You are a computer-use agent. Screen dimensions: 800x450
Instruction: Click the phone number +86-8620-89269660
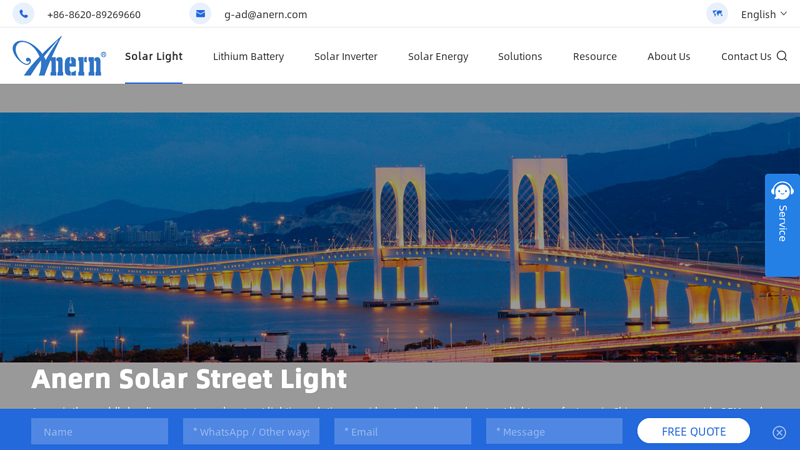pyautogui.click(x=94, y=14)
